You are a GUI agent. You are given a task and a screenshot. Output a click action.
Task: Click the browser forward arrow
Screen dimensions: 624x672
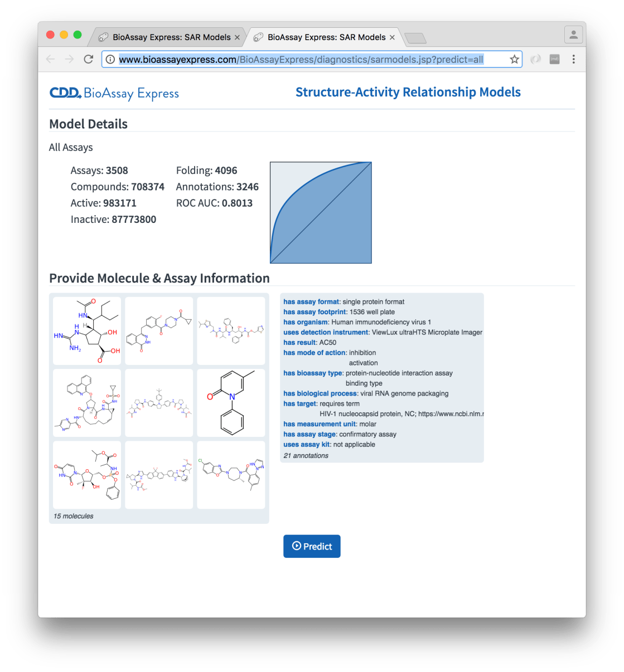click(69, 59)
